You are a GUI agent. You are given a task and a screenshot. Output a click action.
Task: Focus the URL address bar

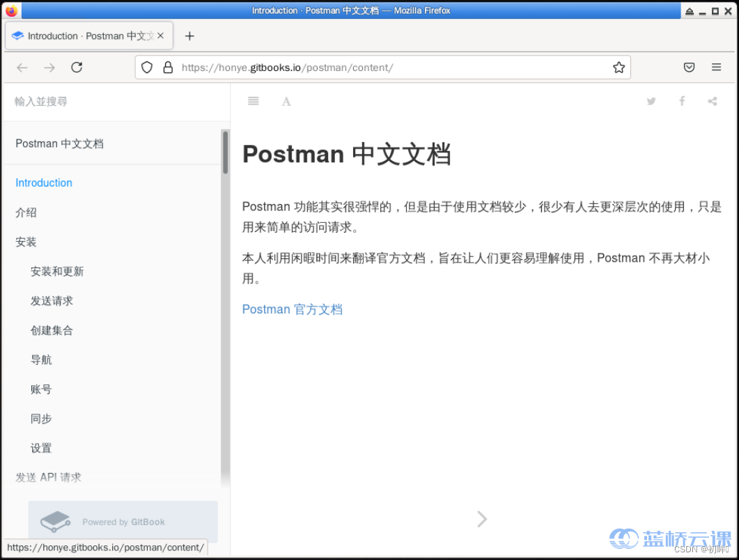pyautogui.click(x=382, y=68)
